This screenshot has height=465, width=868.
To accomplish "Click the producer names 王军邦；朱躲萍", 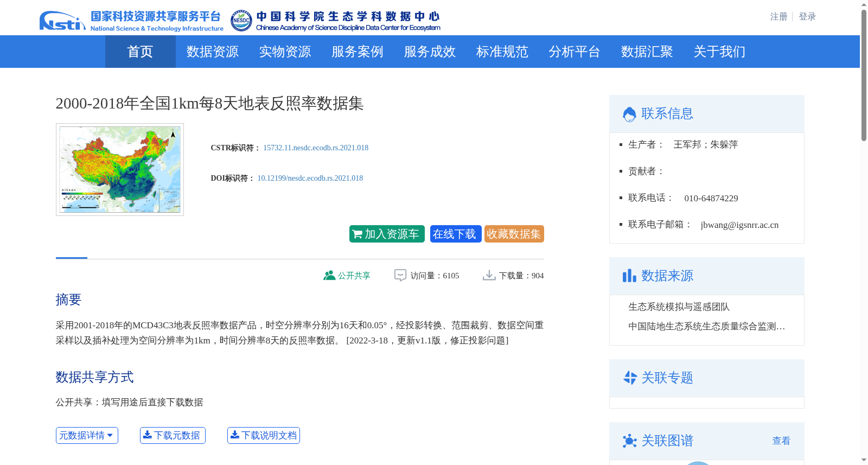I will pos(706,145).
